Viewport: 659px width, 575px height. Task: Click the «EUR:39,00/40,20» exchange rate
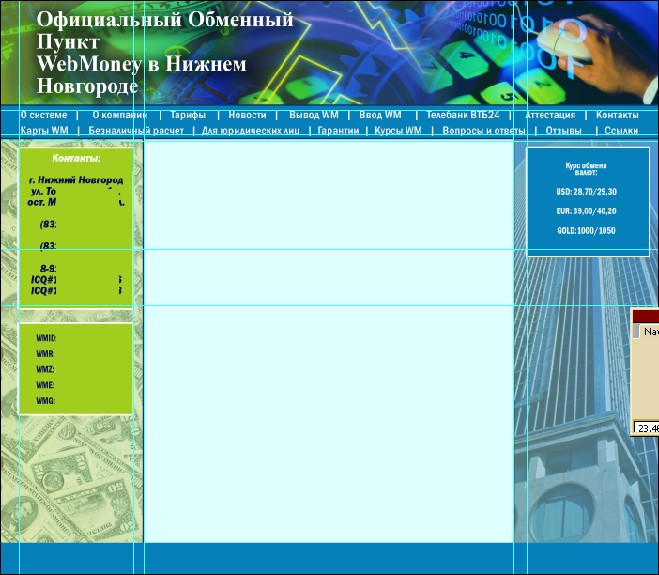pyautogui.click(x=587, y=211)
